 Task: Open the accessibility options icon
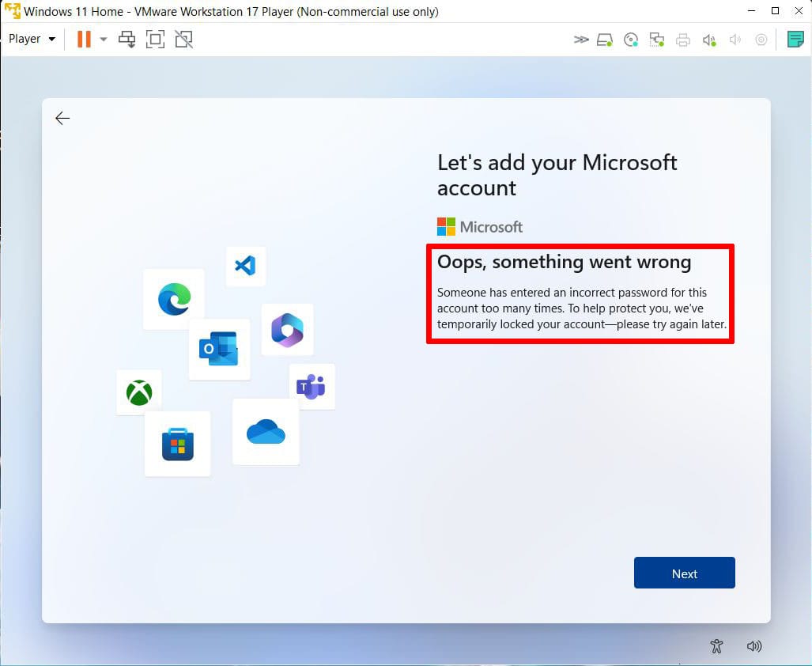pyautogui.click(x=716, y=645)
